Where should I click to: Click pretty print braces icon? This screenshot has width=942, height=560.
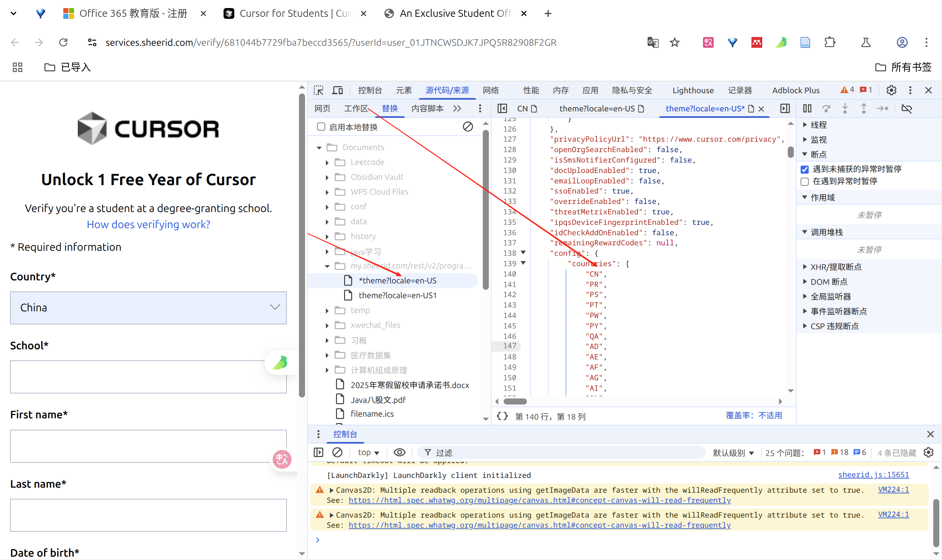pyautogui.click(x=502, y=416)
